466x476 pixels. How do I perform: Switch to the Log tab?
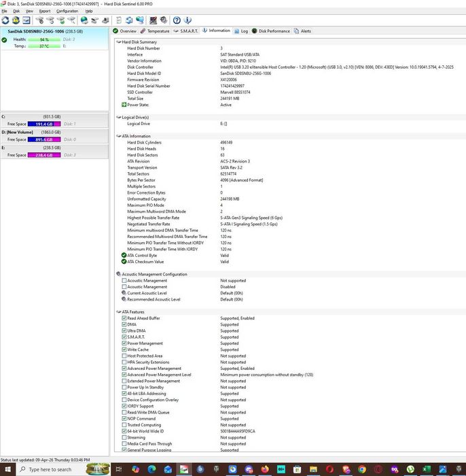tap(241, 31)
